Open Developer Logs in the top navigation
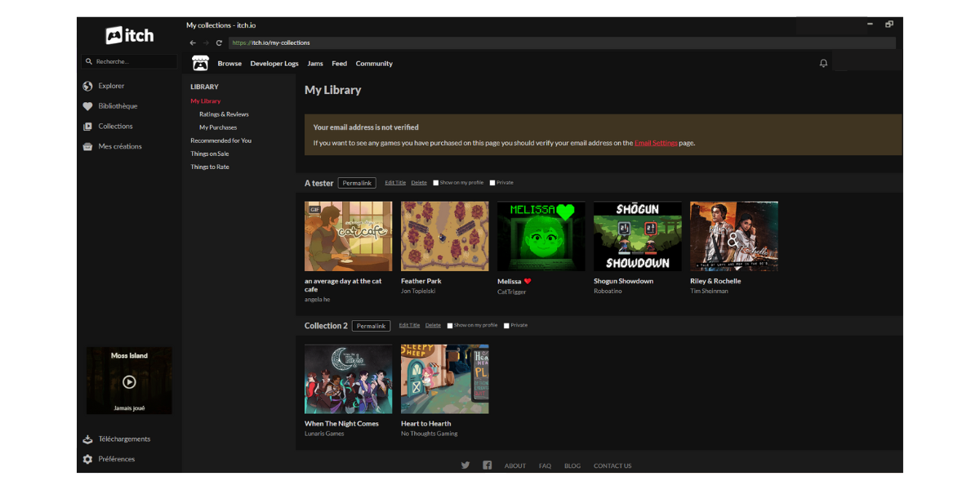The height and width of the screenshot is (490, 980). pos(274,64)
